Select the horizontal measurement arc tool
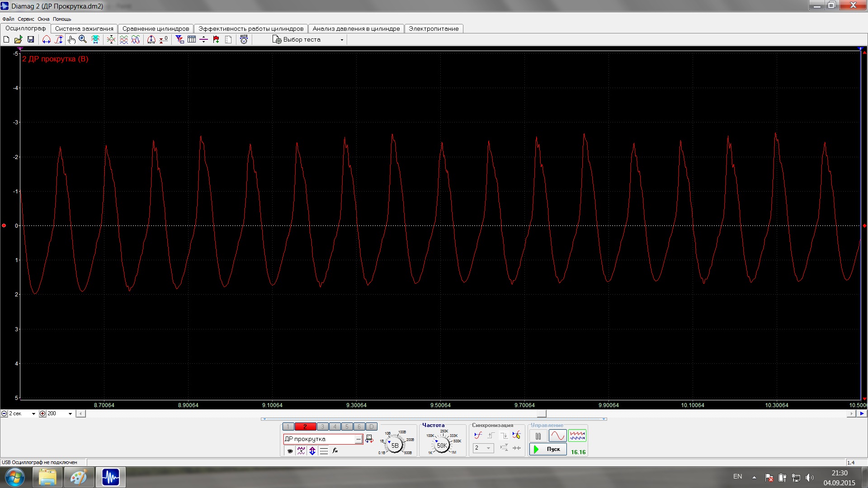 tap(47, 40)
